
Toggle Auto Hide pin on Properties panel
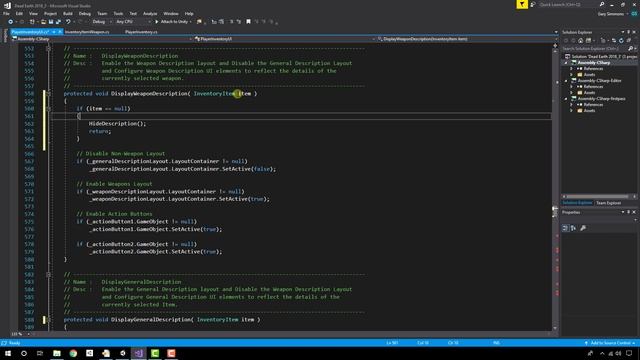[x=628, y=212]
